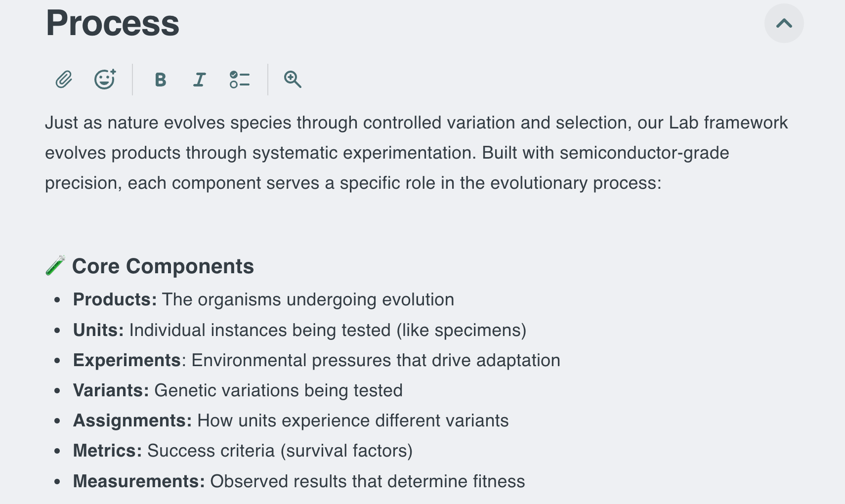Click the text 'Genetic variations being tested'
The width and height of the screenshot is (845, 504).
click(x=279, y=390)
